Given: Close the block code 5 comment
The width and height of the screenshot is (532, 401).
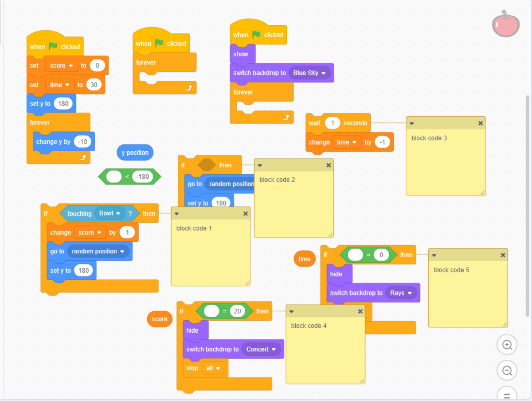Looking at the screenshot, I should pos(503,255).
